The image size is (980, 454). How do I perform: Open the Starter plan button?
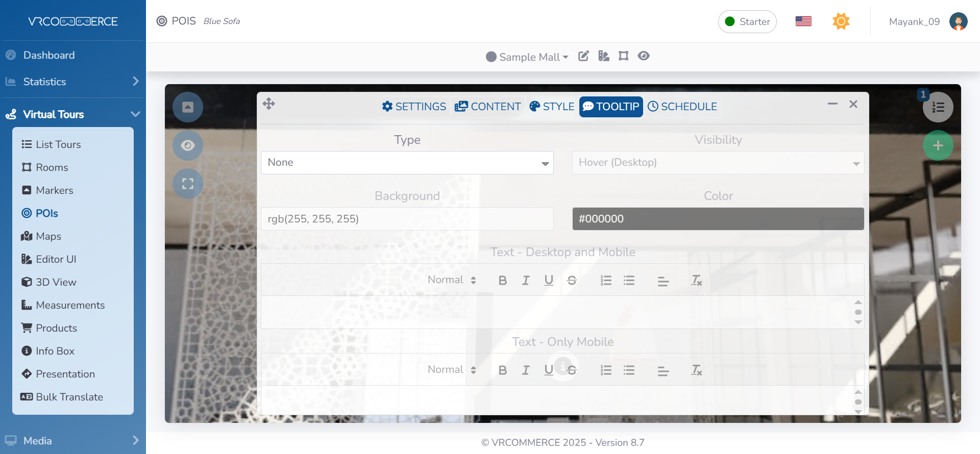coord(747,22)
